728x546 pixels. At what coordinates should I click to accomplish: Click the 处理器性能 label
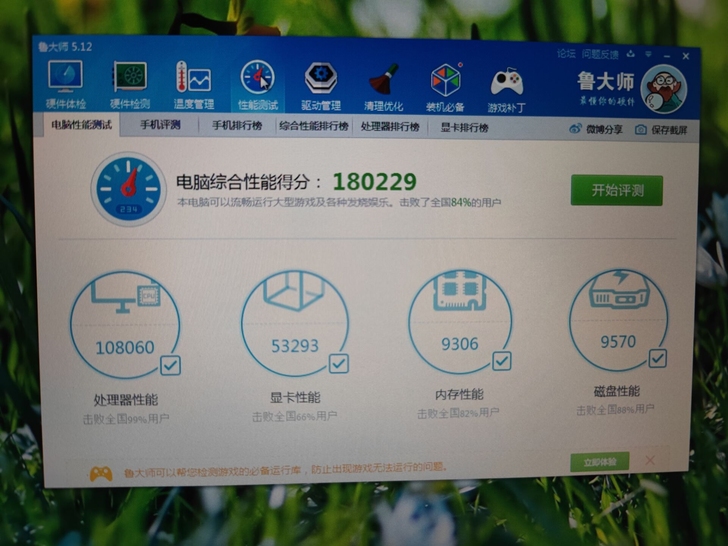[126, 400]
